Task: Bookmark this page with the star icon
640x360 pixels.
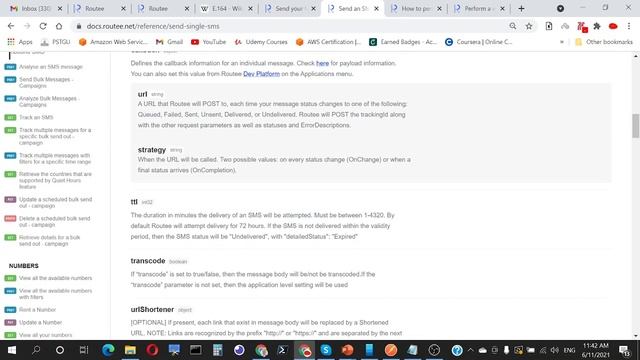Action: pyautogui.click(x=529, y=26)
